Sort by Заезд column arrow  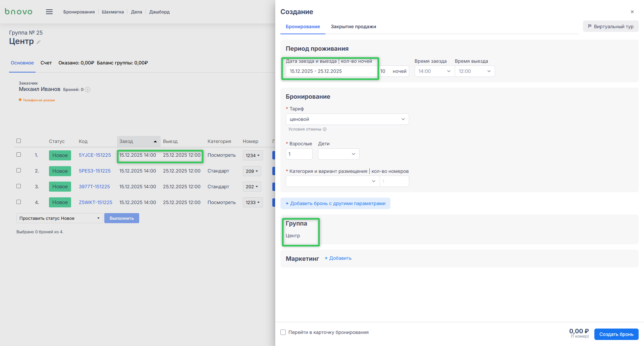click(155, 142)
